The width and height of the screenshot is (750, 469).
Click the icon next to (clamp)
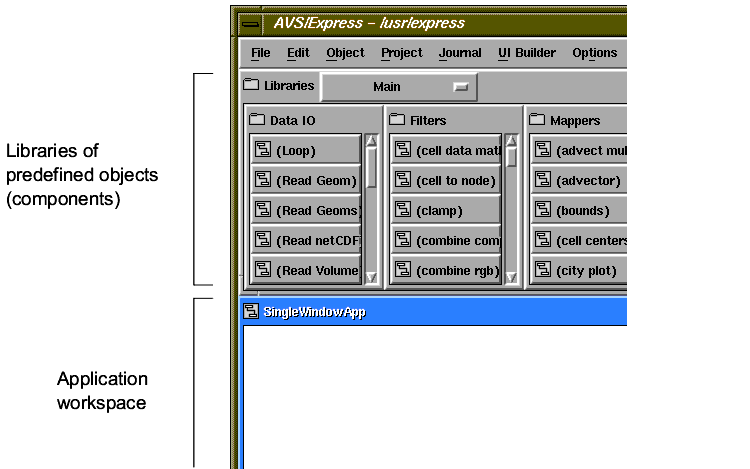[403, 210]
